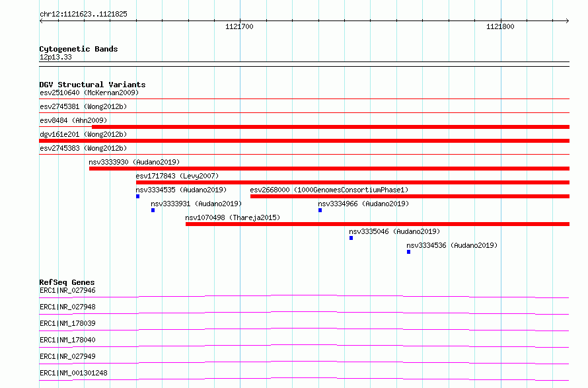Open variant nsv3333931 (Audano2019) label
588x388 pixels.
click(196, 204)
